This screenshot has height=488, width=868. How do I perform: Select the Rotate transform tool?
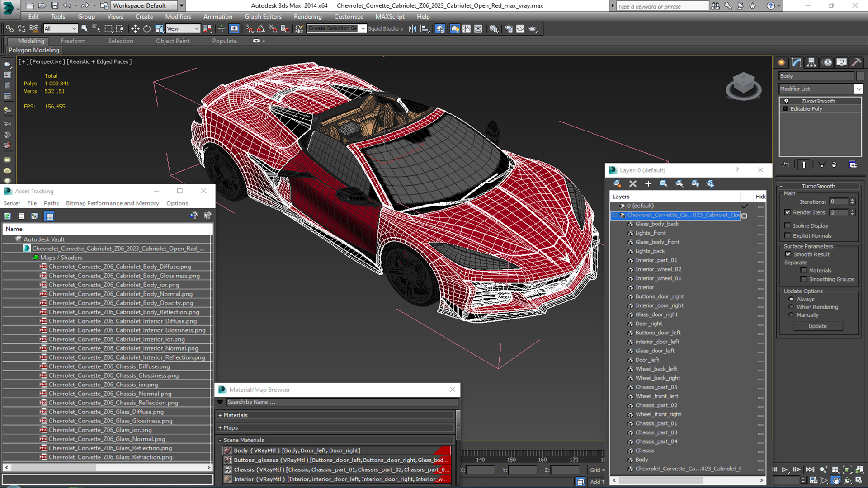(147, 28)
